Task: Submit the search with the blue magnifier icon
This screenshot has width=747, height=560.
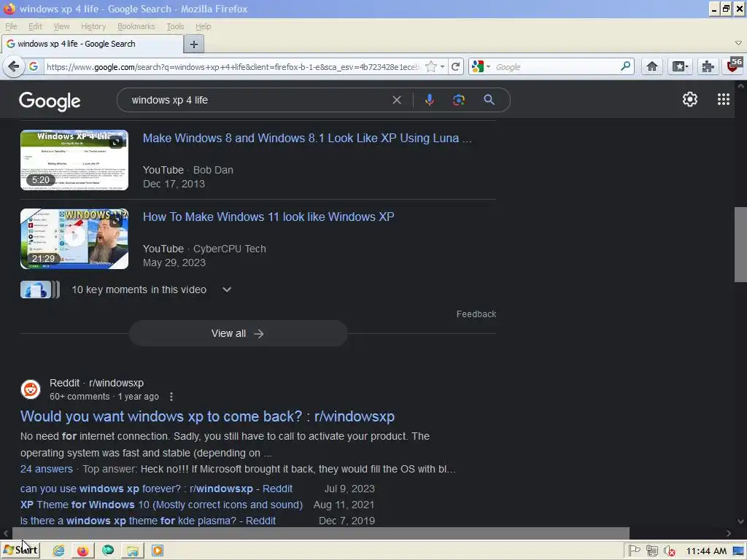Action: point(489,99)
